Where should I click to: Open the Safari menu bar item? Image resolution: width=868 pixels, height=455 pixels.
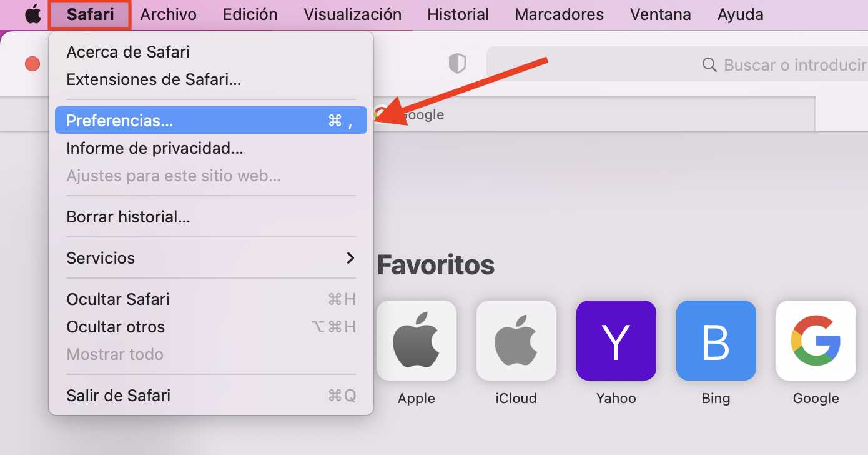click(x=90, y=14)
